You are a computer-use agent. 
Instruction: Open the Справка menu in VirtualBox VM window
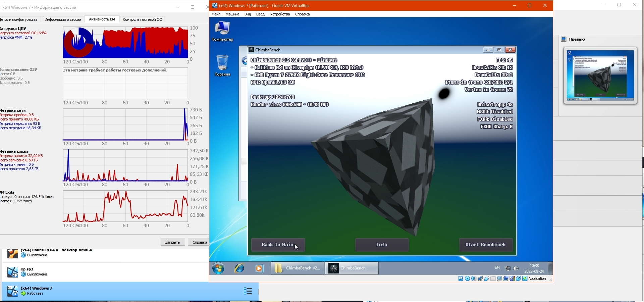[302, 14]
